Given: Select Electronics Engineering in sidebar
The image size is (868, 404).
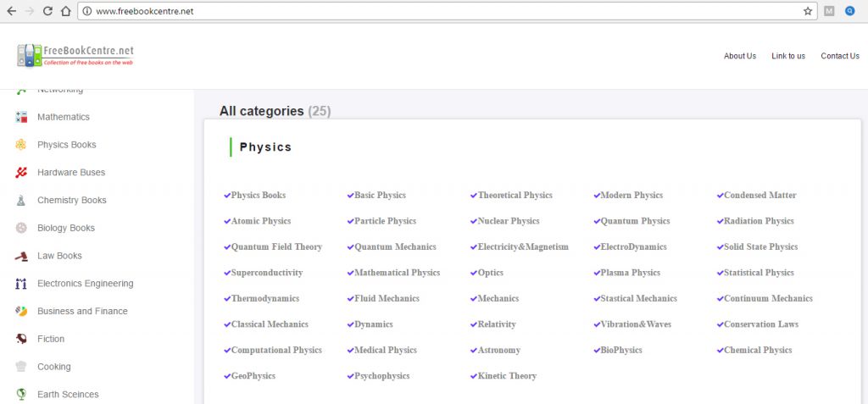Looking at the screenshot, I should coord(85,284).
